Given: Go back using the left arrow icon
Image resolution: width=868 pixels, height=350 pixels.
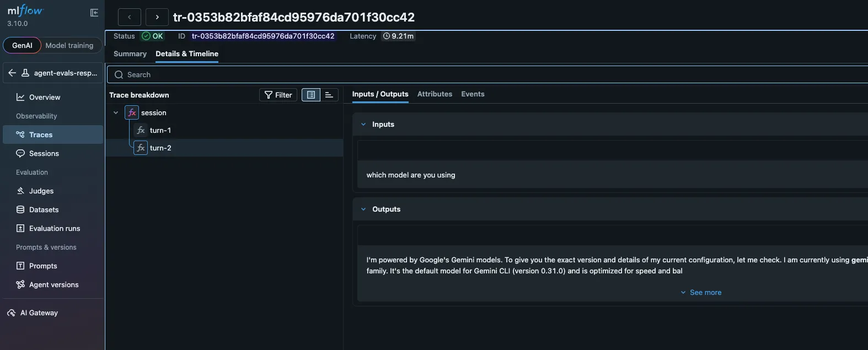Looking at the screenshot, I should pyautogui.click(x=12, y=73).
